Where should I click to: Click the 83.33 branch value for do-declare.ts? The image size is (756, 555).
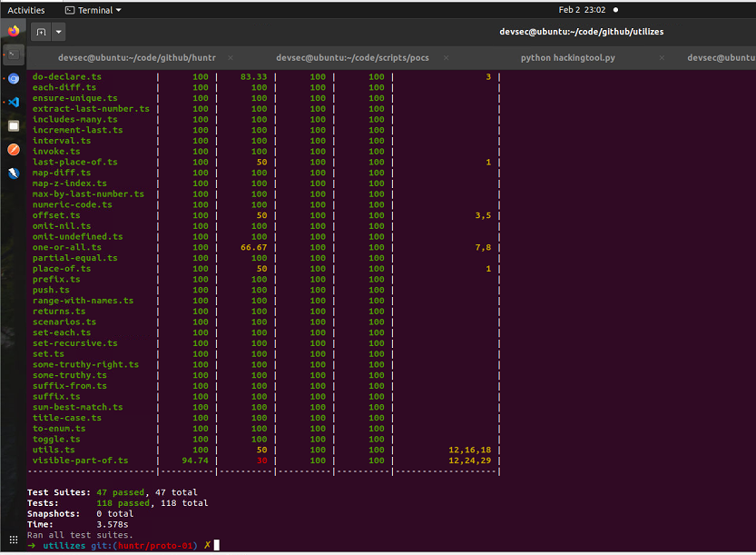(x=253, y=76)
